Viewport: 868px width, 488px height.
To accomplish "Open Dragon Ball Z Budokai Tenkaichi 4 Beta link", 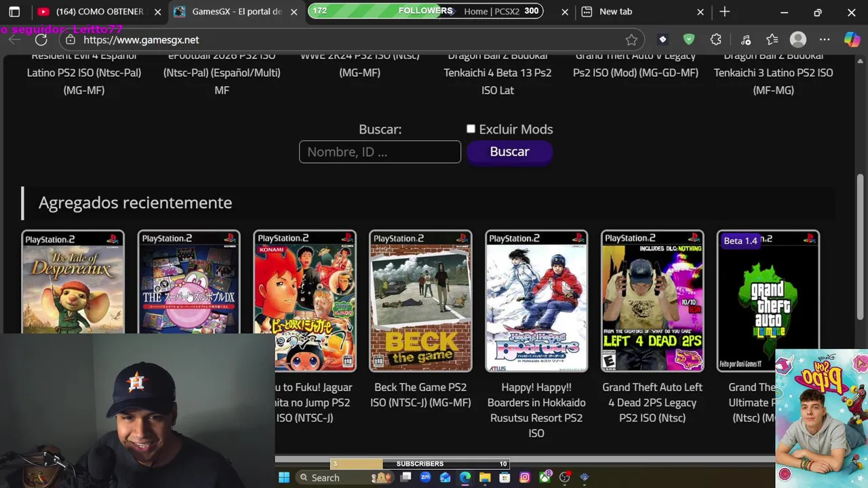I will pyautogui.click(x=498, y=73).
